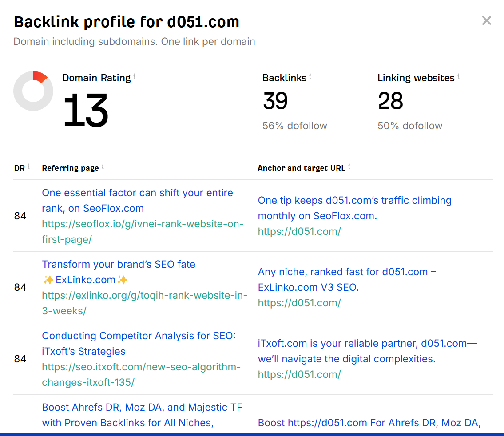Show info icon beside DR column header
The image size is (504, 436).
(28, 166)
